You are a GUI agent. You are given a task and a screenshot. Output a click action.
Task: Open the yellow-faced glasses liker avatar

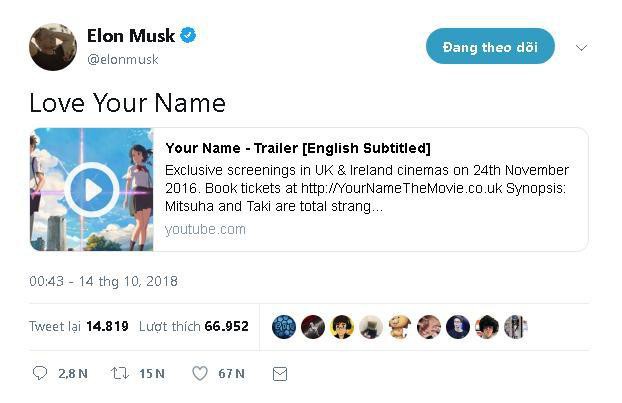tap(342, 327)
